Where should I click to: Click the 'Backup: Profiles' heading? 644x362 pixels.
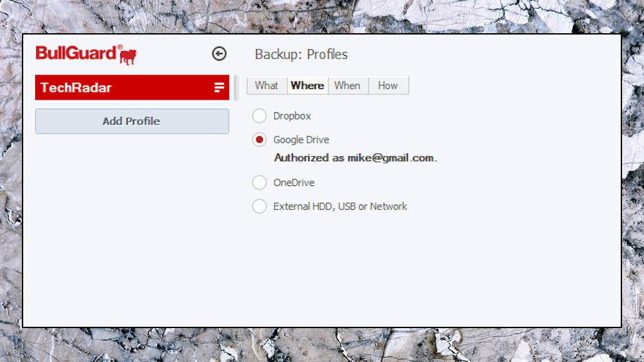point(301,54)
